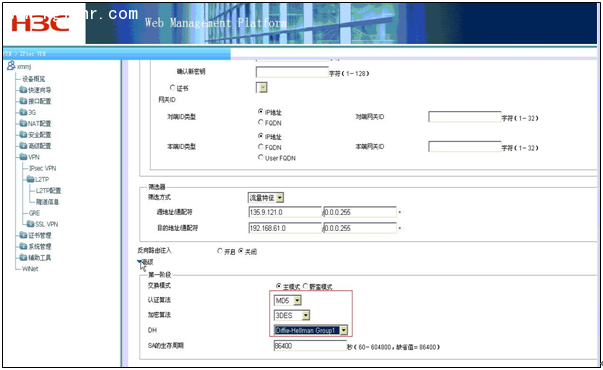Open the L2TP folder icon
The width and height of the screenshot is (603, 370).
(x=30, y=179)
